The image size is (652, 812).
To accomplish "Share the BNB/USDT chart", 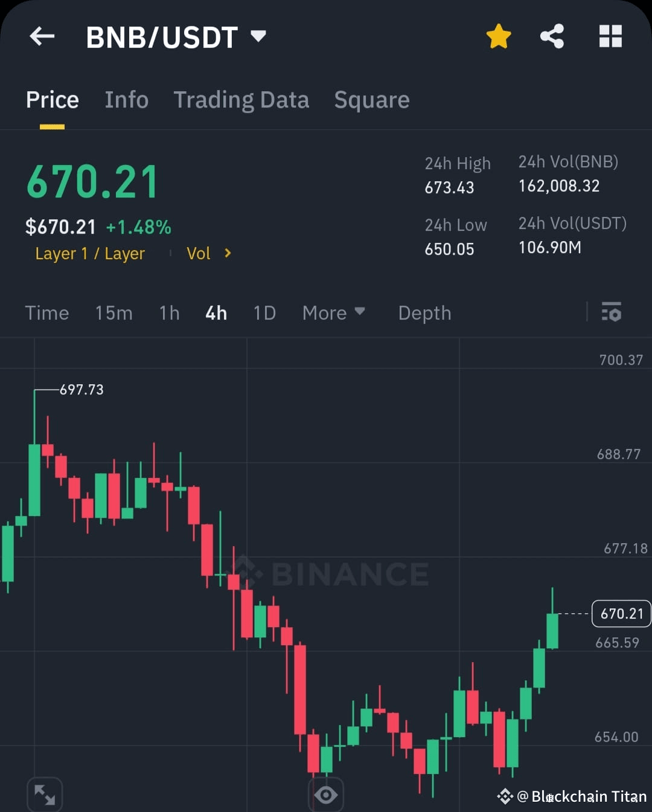I will 552,36.
